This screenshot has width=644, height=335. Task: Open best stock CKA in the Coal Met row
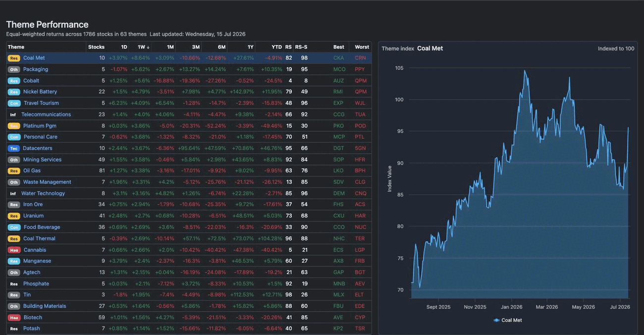(x=338, y=58)
